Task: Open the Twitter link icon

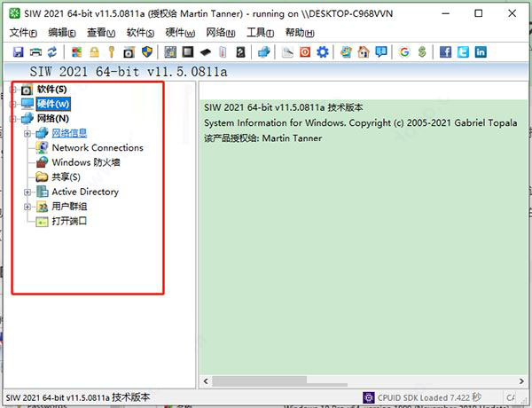Action: (x=463, y=52)
